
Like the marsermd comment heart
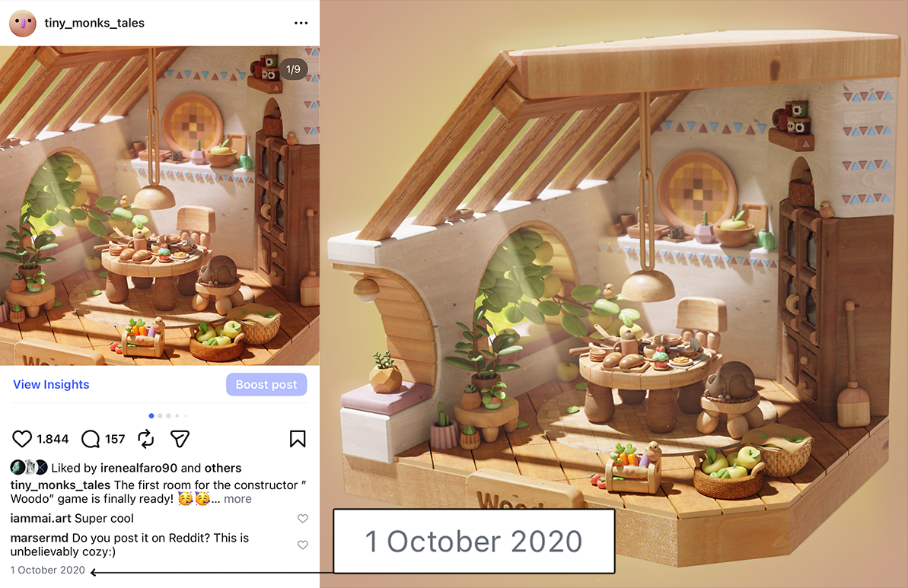pyautogui.click(x=303, y=545)
